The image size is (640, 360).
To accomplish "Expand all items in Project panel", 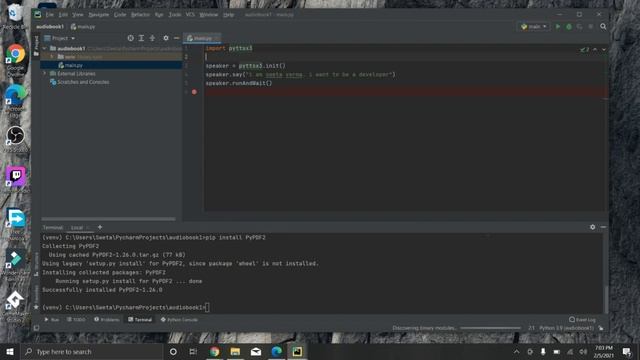I will pyautogui.click(x=141, y=38).
